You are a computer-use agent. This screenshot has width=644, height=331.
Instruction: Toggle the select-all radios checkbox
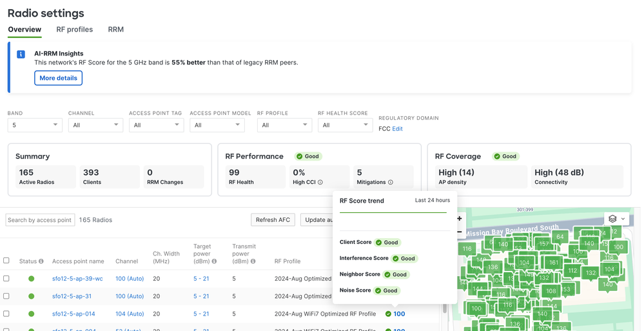coord(6,261)
